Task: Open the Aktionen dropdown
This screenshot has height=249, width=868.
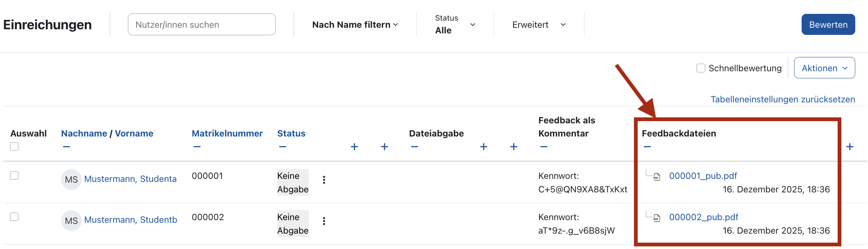Action: click(x=824, y=68)
